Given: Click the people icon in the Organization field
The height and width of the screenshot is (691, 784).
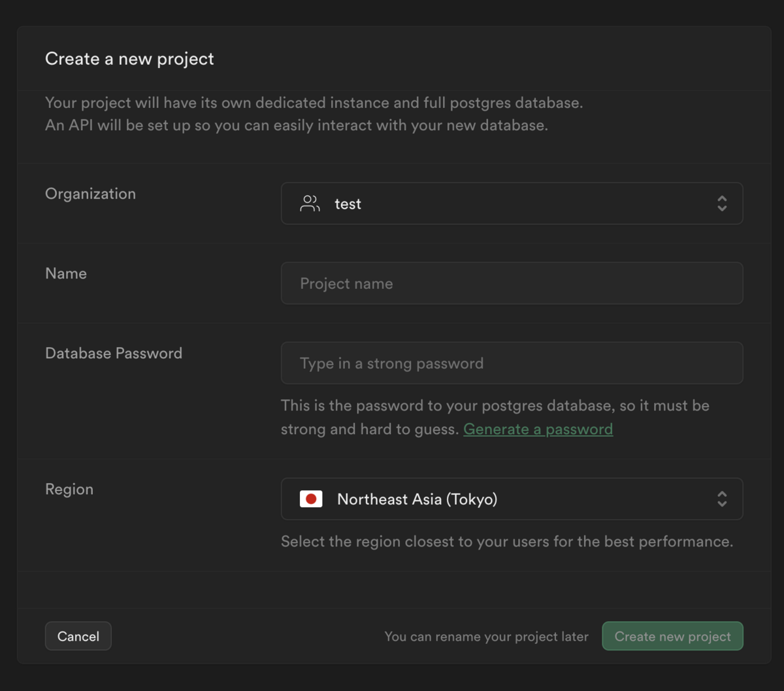Looking at the screenshot, I should (x=310, y=204).
